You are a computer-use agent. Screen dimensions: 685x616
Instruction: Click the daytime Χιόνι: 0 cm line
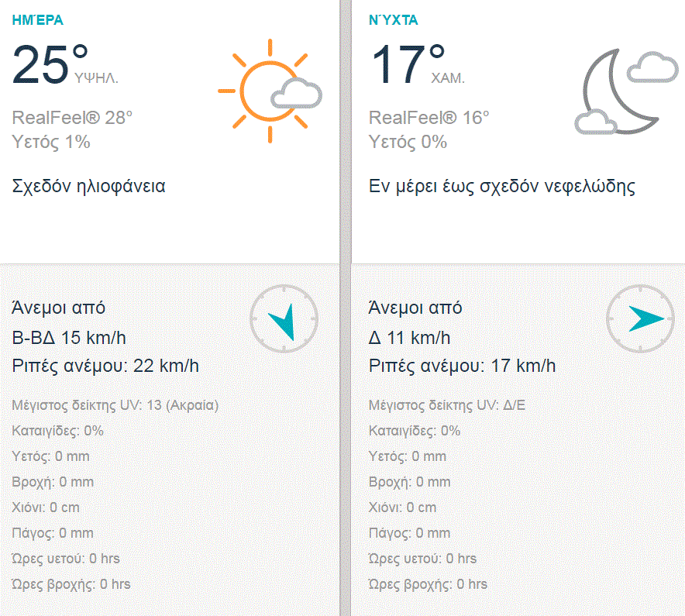[x=46, y=508]
